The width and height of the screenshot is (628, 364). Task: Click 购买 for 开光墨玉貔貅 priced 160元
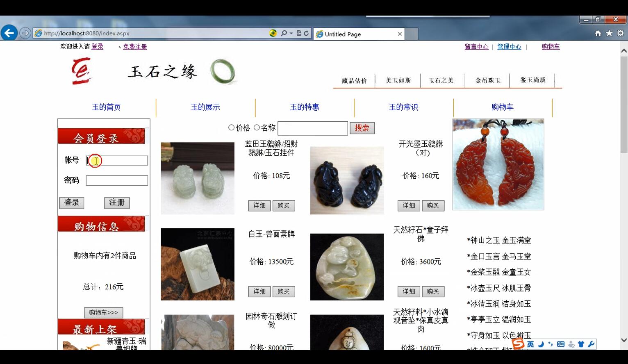point(433,206)
